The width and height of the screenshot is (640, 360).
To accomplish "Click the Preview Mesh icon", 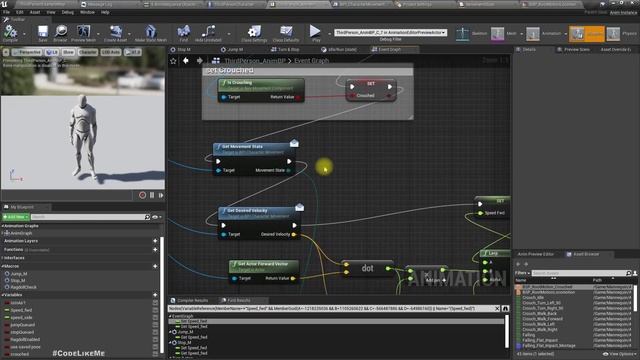I will click(84, 31).
